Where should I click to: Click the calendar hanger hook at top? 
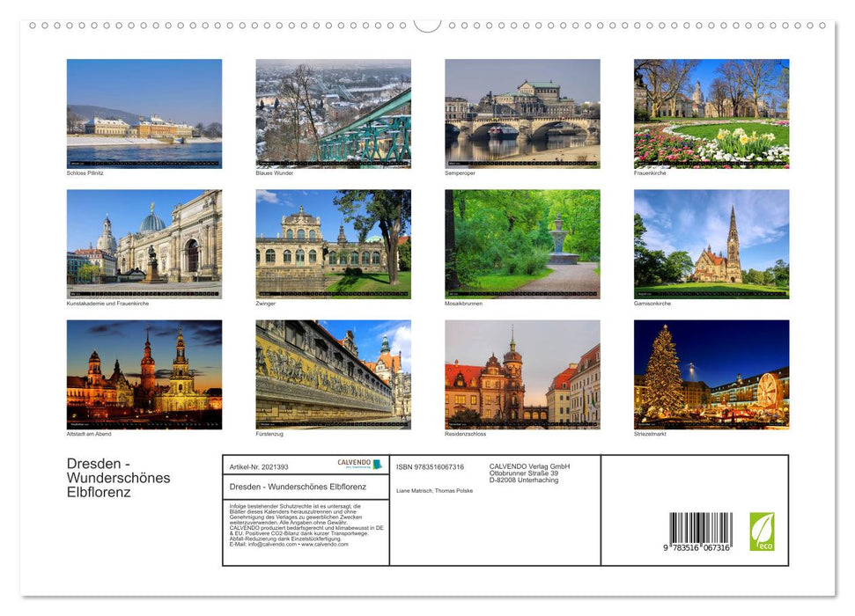coord(427,25)
